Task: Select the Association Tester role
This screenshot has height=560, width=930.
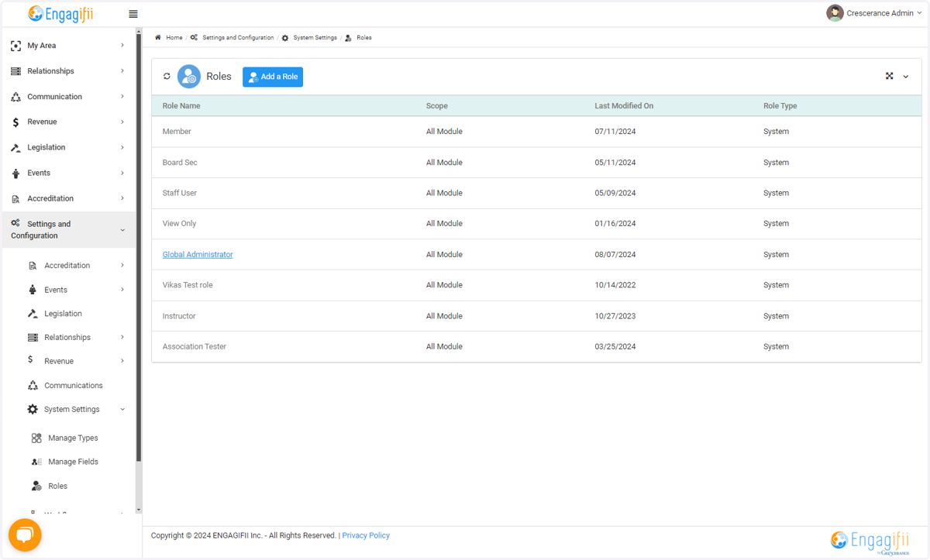Action: coord(536,347)
